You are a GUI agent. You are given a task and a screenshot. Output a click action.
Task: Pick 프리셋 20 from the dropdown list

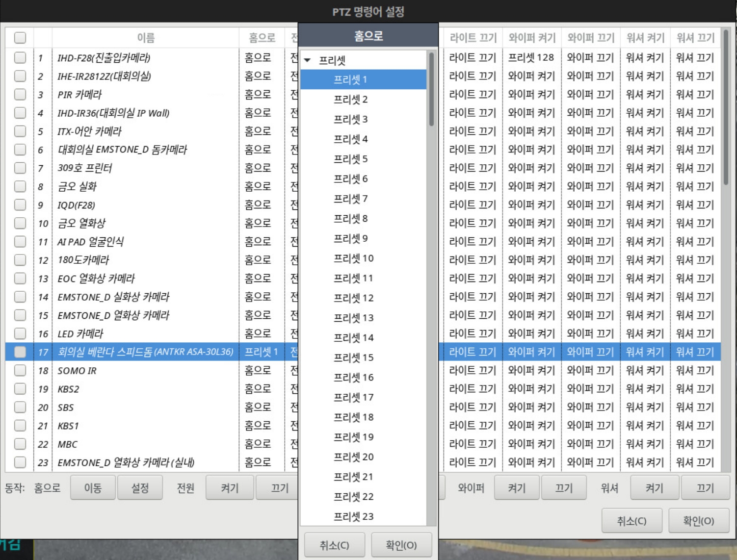click(353, 457)
